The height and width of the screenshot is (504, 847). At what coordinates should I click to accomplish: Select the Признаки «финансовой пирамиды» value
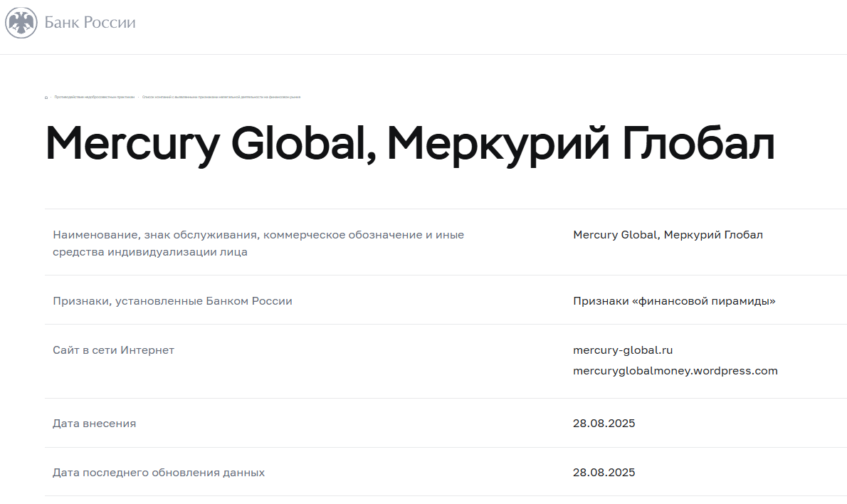pos(673,301)
